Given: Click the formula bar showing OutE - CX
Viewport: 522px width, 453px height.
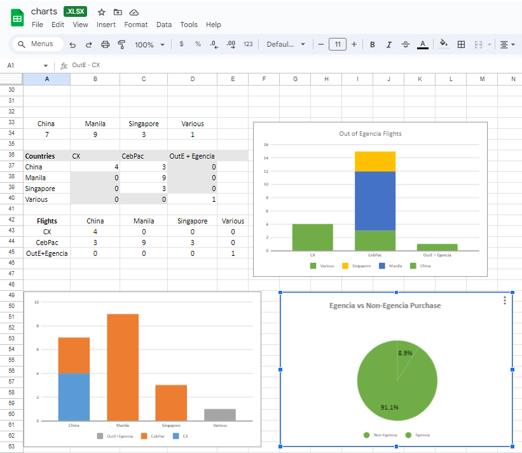Looking at the screenshot, I should [86, 65].
